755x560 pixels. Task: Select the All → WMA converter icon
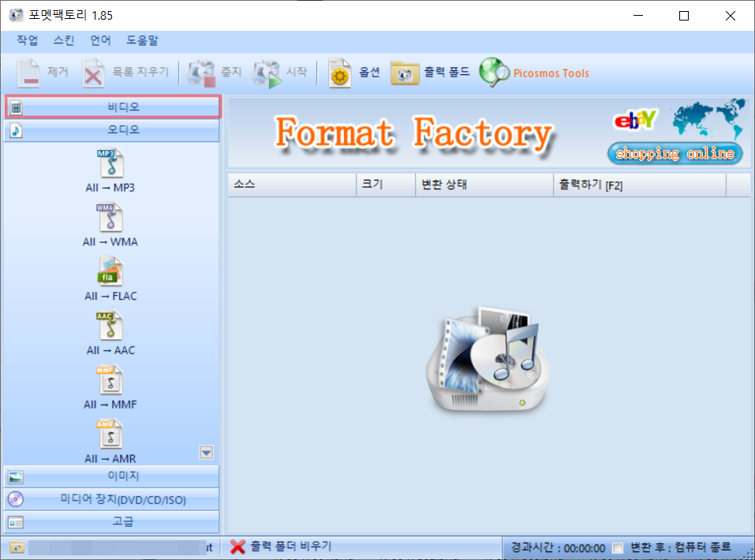click(x=110, y=217)
